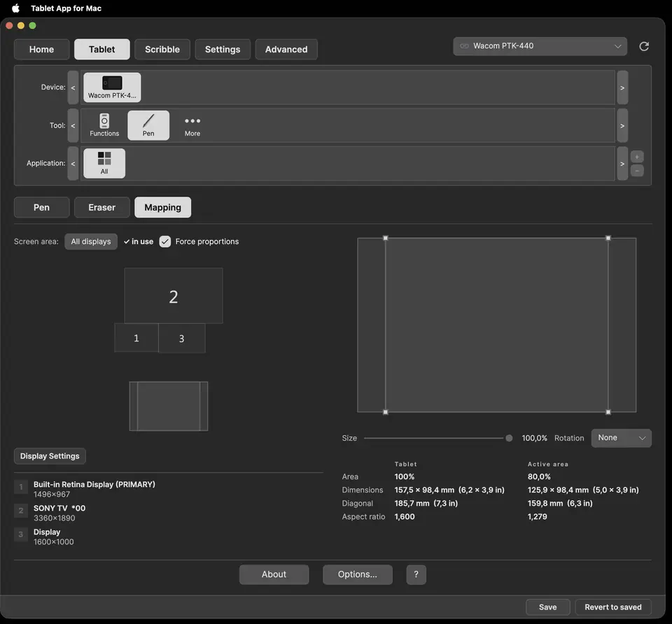This screenshot has height=624, width=672.
Task: Open the Options... dialog
Action: point(358,574)
